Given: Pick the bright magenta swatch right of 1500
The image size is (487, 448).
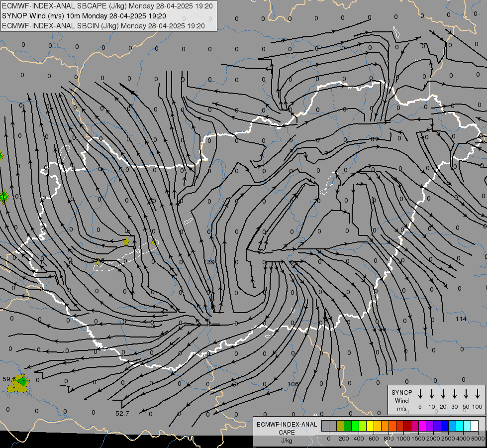Looking at the screenshot, I should coord(422,426).
